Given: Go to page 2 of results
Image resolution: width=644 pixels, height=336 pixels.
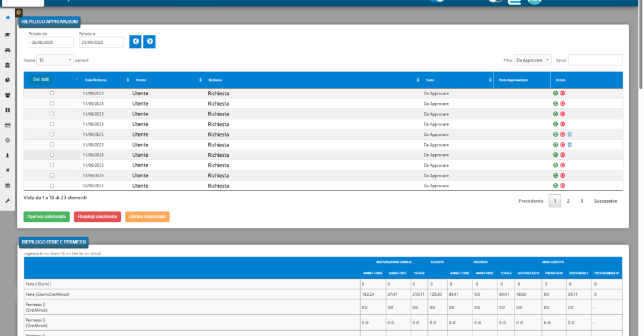Looking at the screenshot, I should pyautogui.click(x=568, y=201).
